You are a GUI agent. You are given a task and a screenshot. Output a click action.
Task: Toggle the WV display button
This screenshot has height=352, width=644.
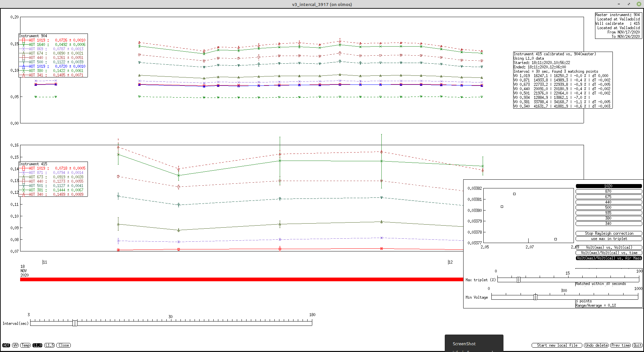pos(15,345)
